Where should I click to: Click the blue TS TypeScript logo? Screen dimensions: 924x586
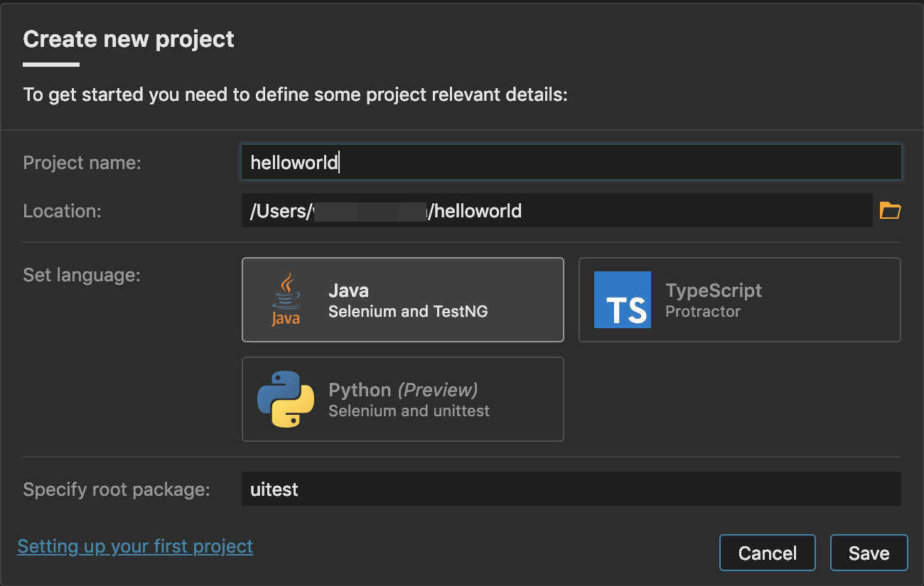[x=623, y=300]
